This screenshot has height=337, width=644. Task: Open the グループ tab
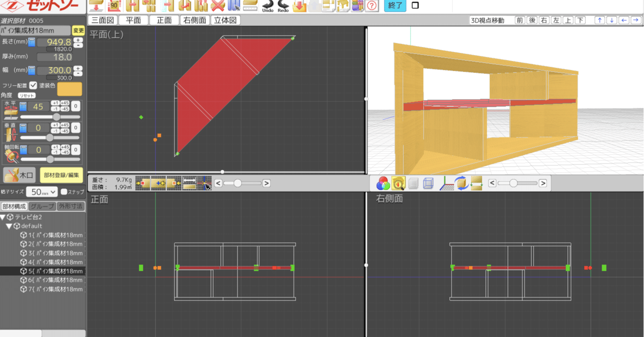pos(42,206)
